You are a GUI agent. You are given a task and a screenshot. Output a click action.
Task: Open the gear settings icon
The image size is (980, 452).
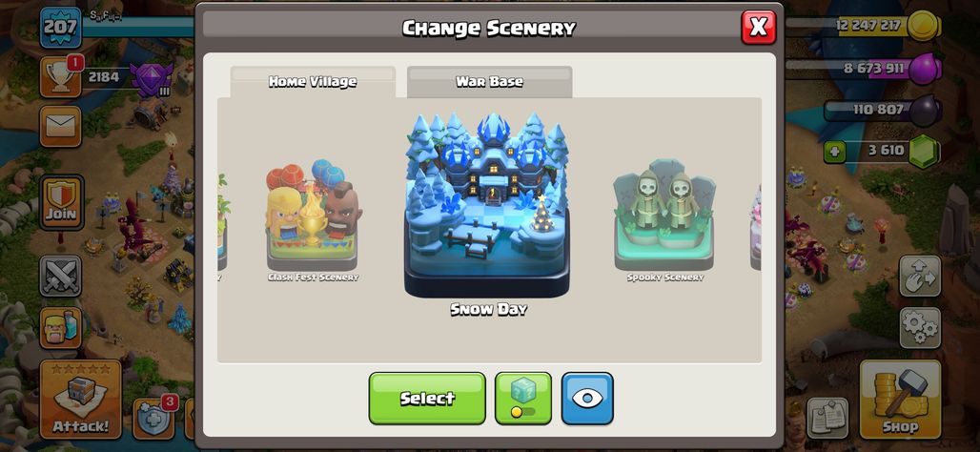[920, 328]
